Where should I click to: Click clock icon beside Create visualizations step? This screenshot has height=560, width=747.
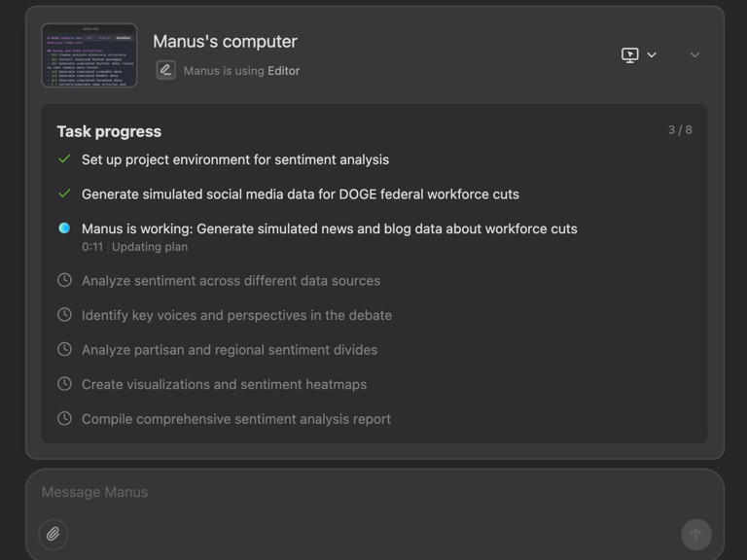(x=64, y=384)
